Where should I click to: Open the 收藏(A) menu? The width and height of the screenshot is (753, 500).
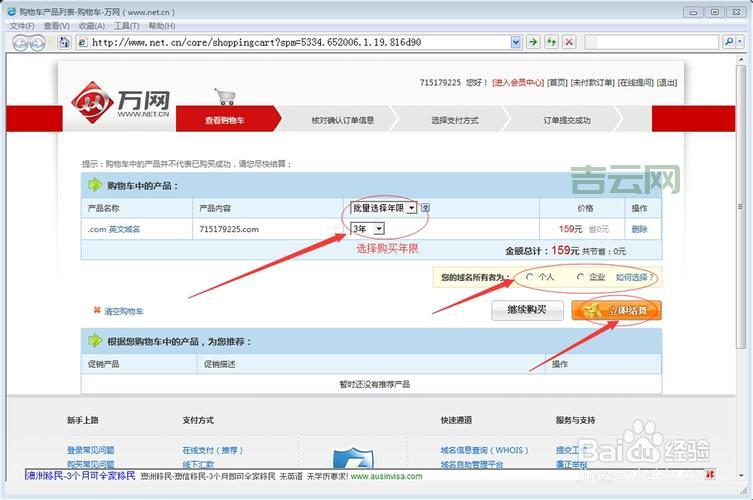(x=91, y=26)
